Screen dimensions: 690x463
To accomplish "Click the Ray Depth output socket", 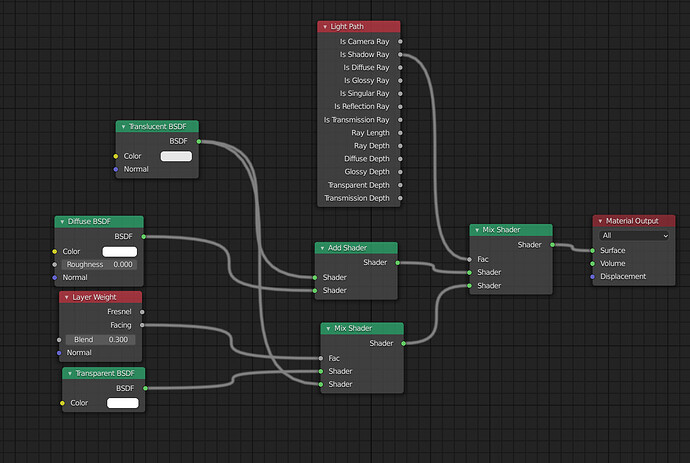I will pos(400,146).
